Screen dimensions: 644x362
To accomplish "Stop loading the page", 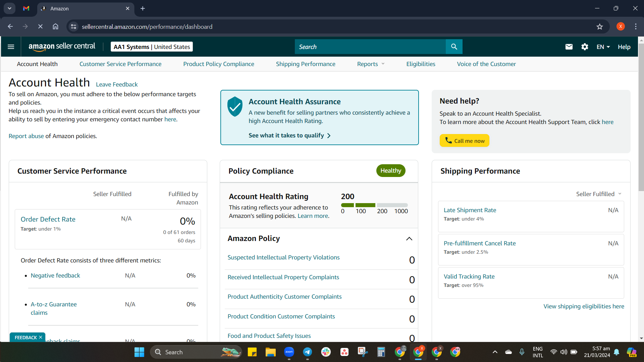I will (40, 26).
